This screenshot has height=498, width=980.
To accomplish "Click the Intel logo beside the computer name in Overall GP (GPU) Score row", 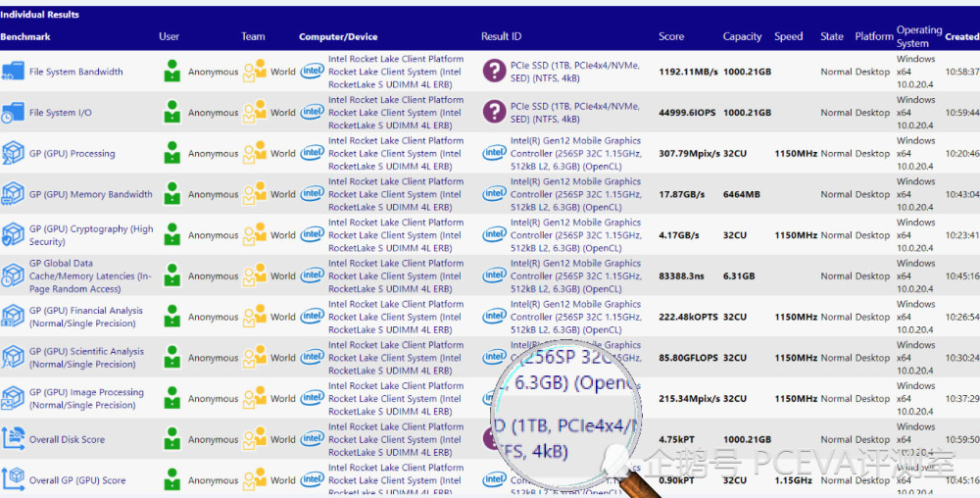I will click(x=312, y=480).
